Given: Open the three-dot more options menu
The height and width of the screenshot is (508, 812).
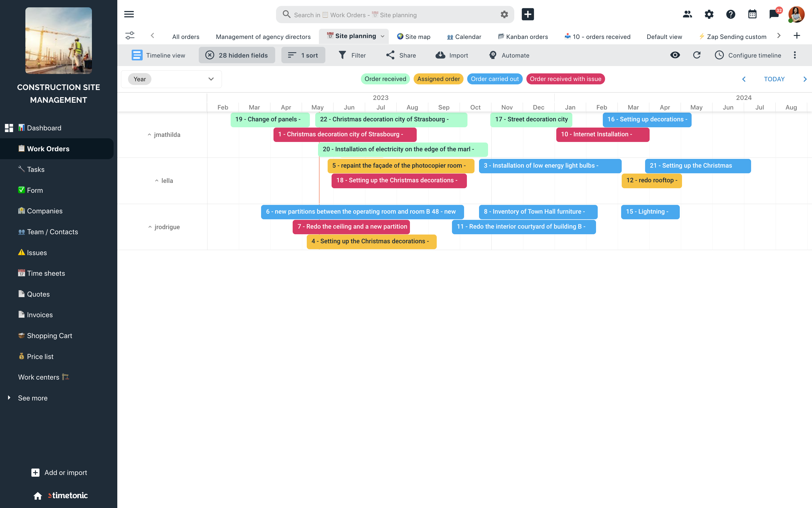Looking at the screenshot, I should coord(795,55).
